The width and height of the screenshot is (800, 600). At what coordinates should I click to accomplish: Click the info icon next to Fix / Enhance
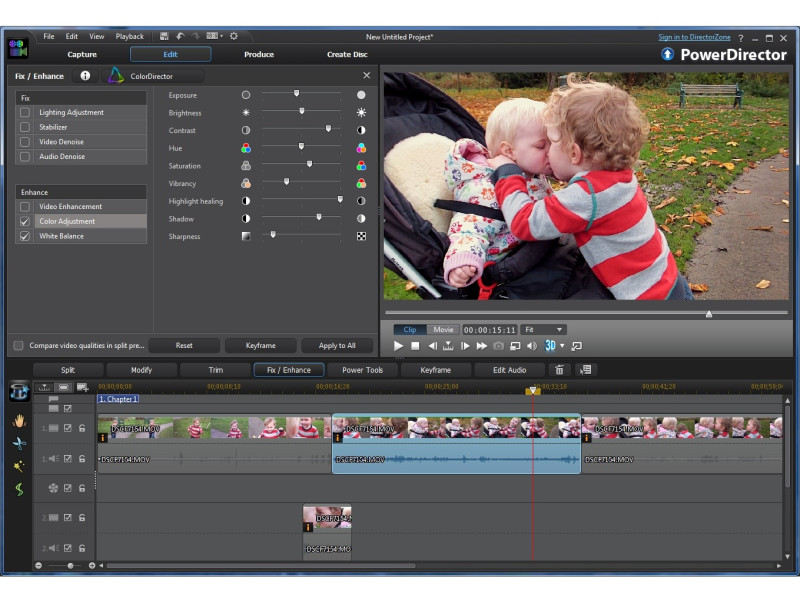(x=85, y=76)
